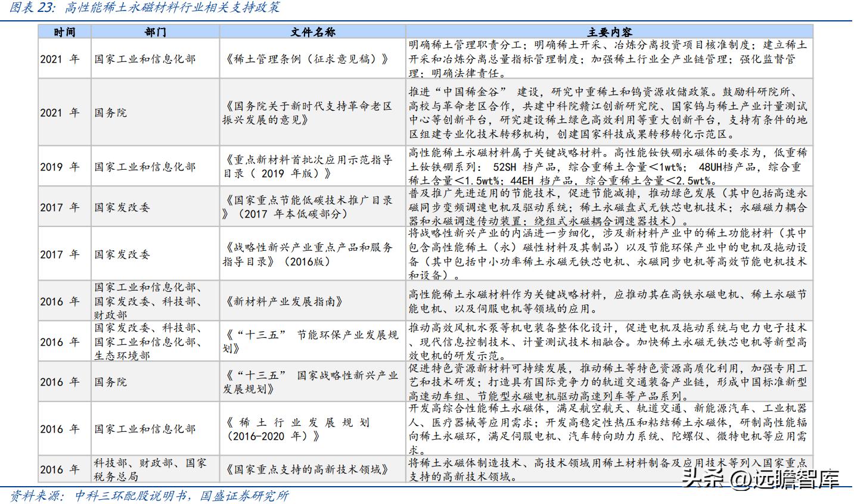
Task: Select the "文件名称" column header
Action: pyautogui.click(x=312, y=33)
